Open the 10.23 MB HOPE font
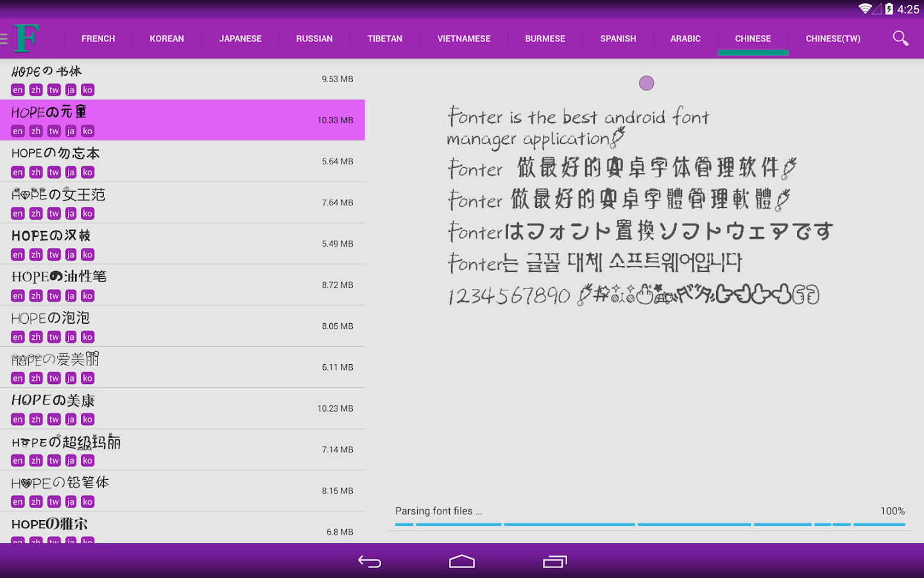 click(182, 408)
